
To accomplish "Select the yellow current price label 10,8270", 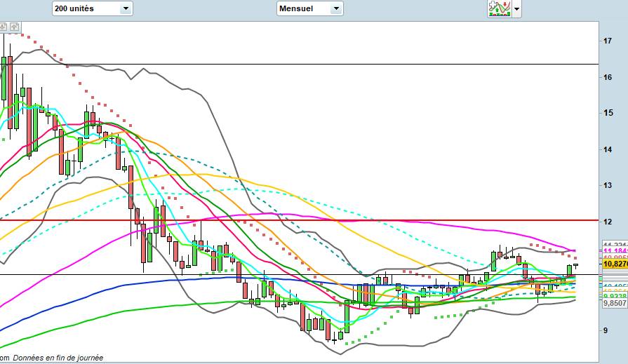I will (x=615, y=264).
